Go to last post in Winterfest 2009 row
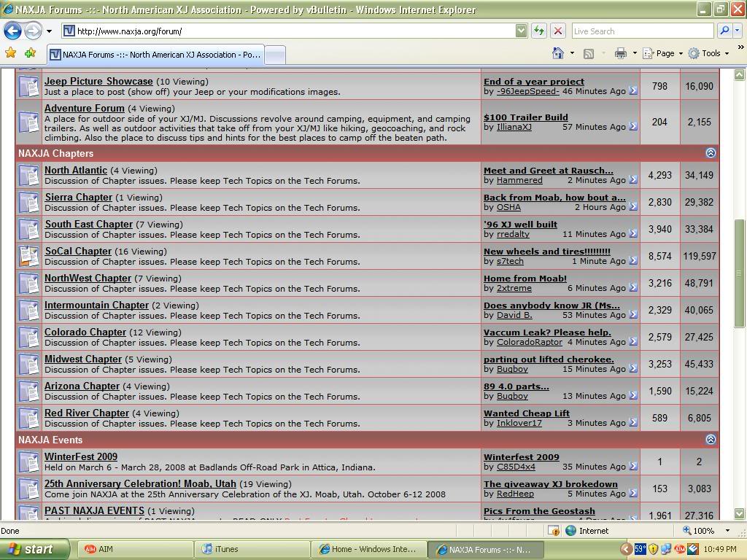 point(632,466)
